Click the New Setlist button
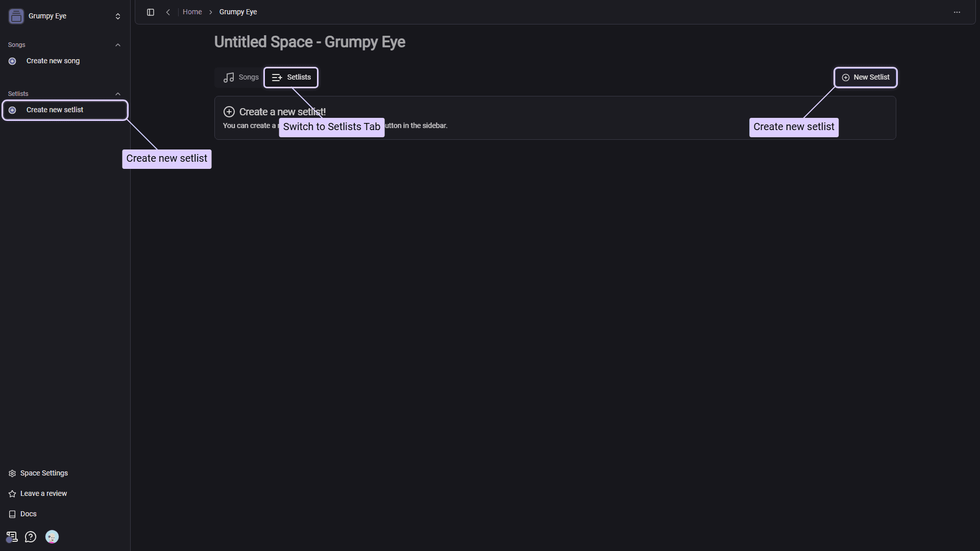Viewport: 980px width, 551px height. pos(866,77)
